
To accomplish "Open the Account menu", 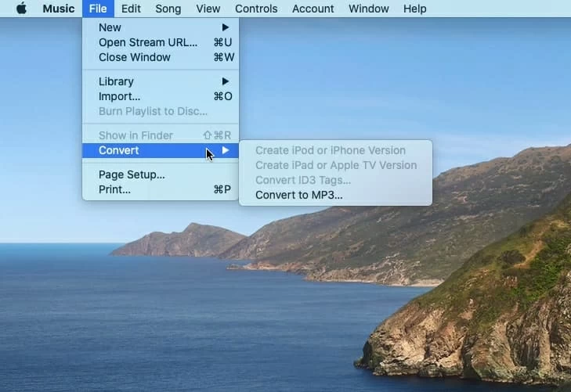I will click(312, 9).
